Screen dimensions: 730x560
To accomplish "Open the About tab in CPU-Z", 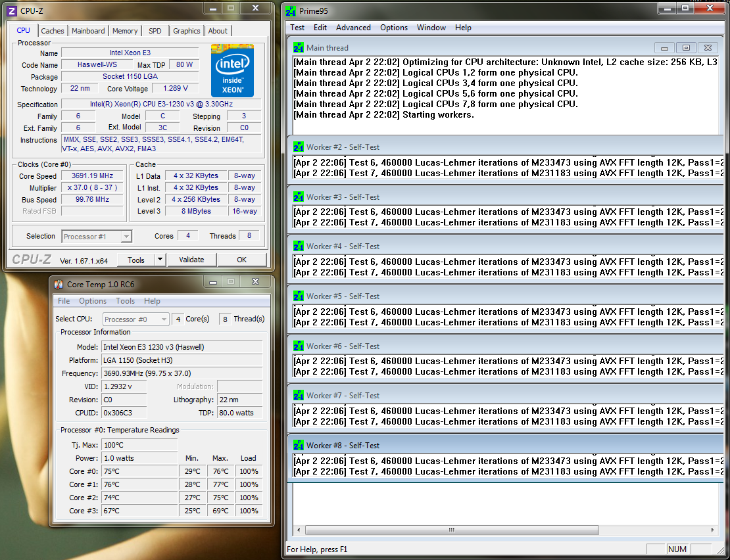I will pos(218,31).
